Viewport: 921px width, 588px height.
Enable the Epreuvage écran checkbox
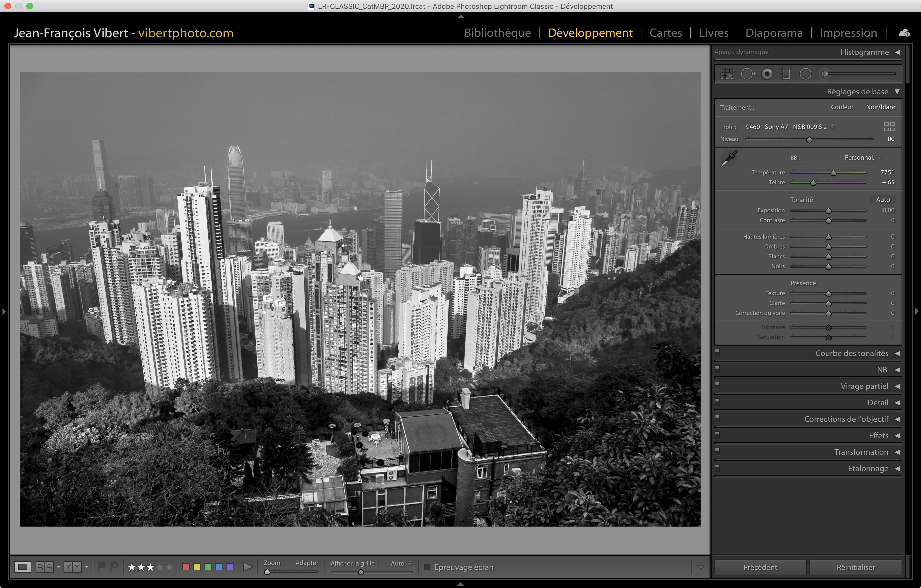tap(427, 567)
